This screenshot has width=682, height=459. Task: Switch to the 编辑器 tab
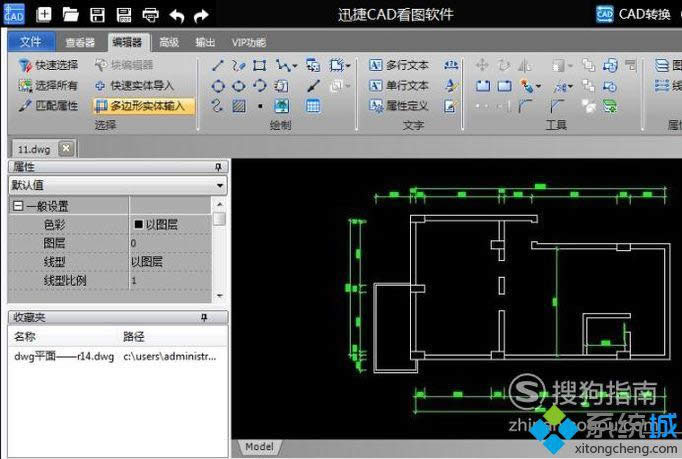coord(128,42)
